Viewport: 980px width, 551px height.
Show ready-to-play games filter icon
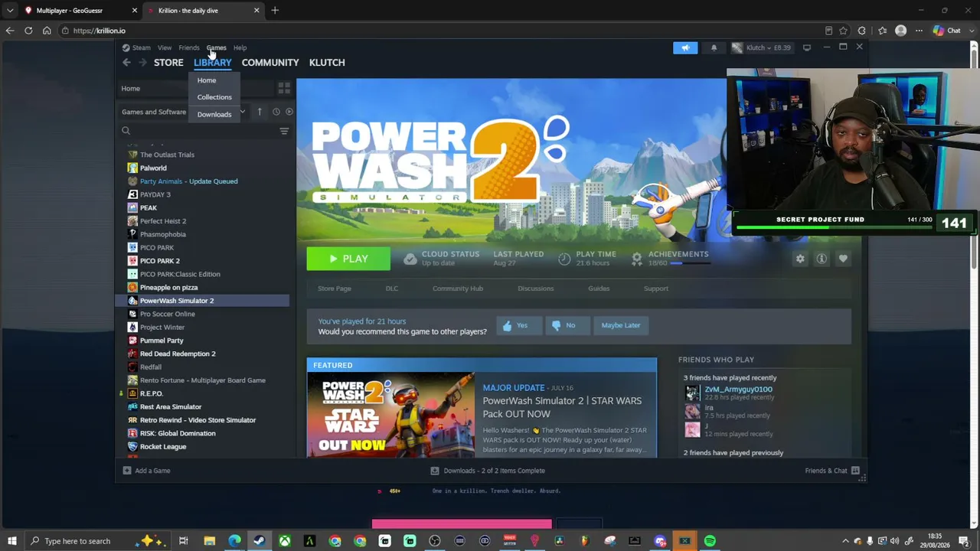pyautogui.click(x=289, y=112)
